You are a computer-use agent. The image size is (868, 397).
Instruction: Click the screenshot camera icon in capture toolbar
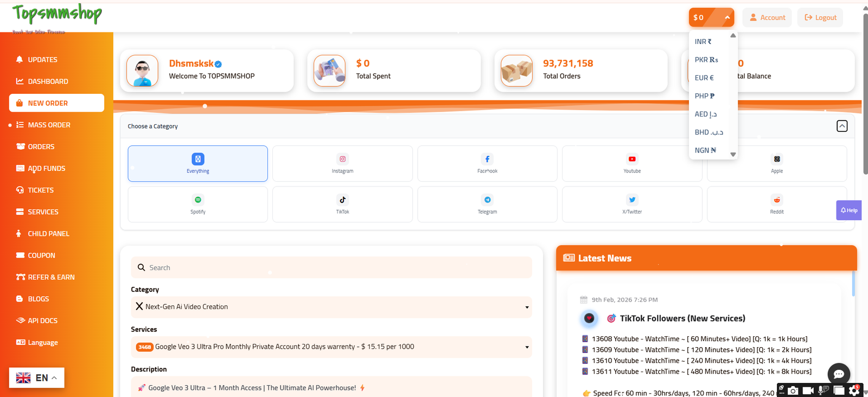(x=793, y=390)
